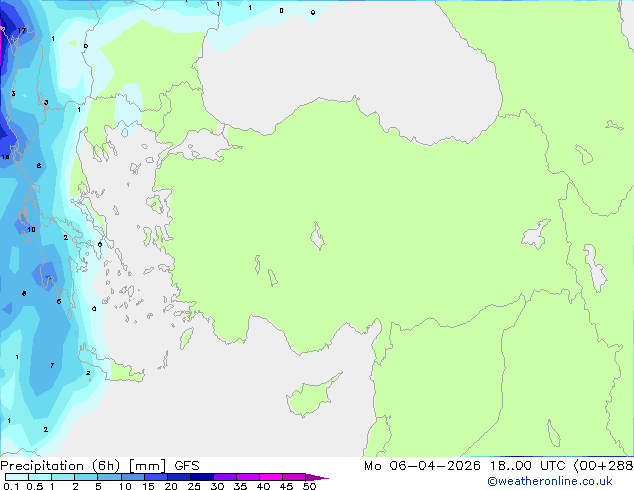Click the '(6h)' interval text
634x490 pixels.
click(x=106, y=466)
